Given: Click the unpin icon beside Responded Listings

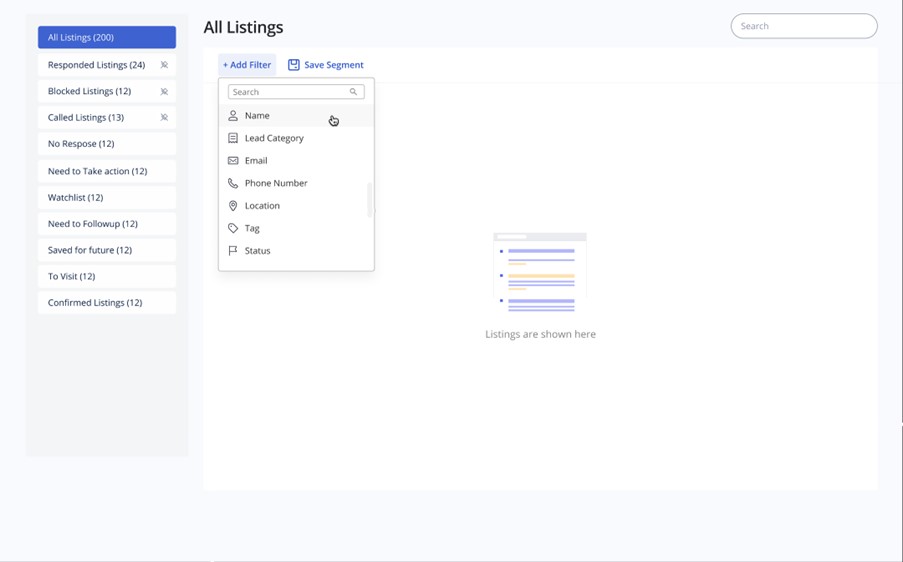Looking at the screenshot, I should (164, 65).
